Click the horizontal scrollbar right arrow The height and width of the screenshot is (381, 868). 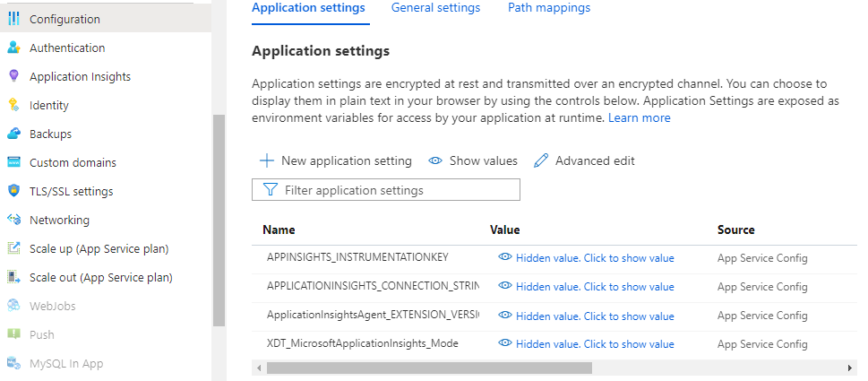coord(851,368)
